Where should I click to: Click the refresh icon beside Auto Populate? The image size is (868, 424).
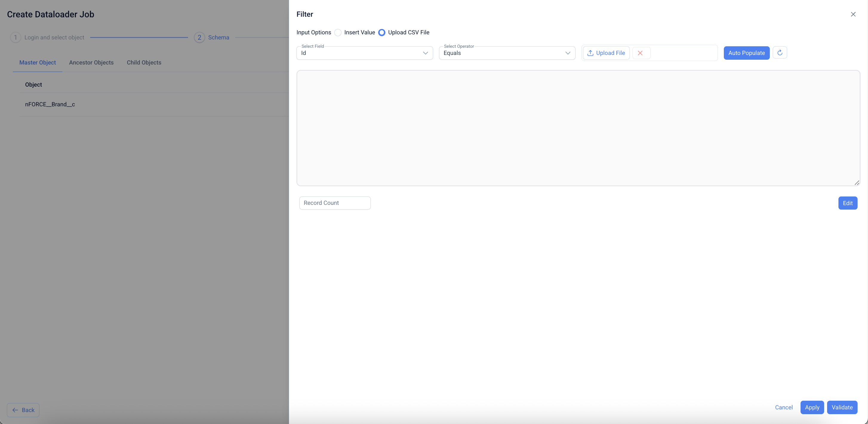779,53
